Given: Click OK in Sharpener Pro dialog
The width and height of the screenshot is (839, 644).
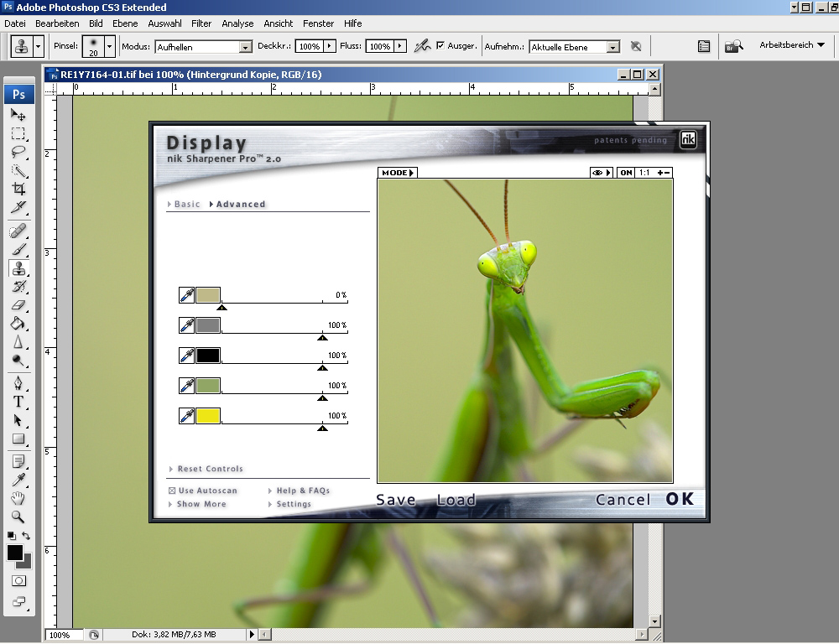Looking at the screenshot, I should pyautogui.click(x=680, y=499).
